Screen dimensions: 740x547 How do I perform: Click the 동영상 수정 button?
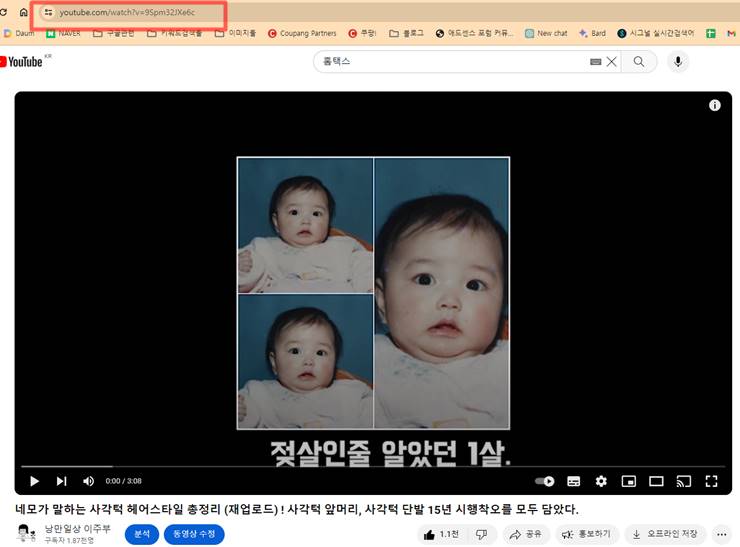pyautogui.click(x=194, y=534)
